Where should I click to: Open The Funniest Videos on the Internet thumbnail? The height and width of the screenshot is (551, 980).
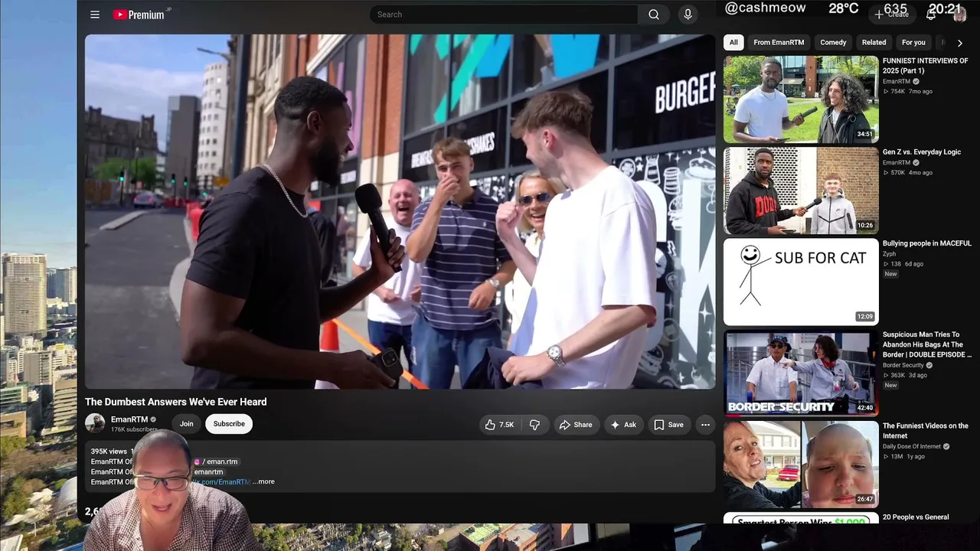click(801, 464)
